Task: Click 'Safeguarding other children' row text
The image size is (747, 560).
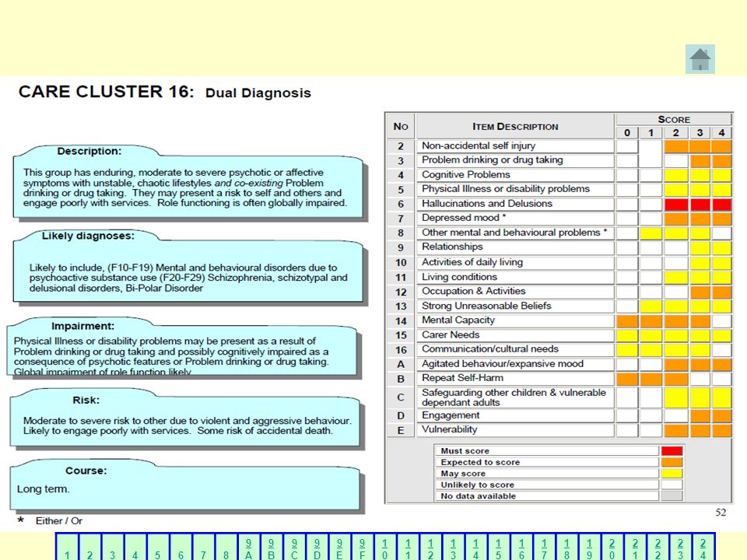Action: pyautogui.click(x=514, y=397)
